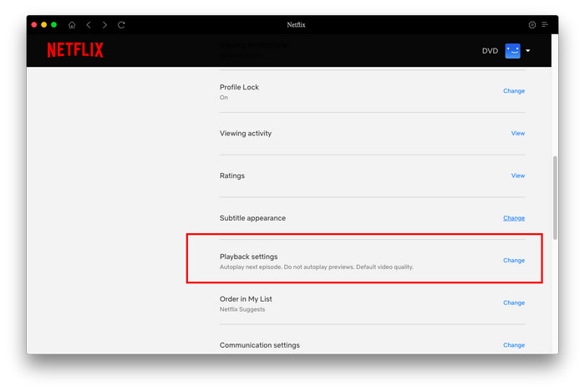Change Order in My List
Viewport: 585px width, 392px height.
(514, 303)
